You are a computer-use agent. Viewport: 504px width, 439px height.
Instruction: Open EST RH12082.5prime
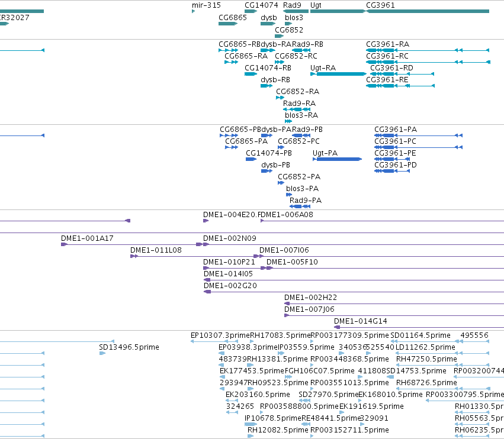click(278, 430)
